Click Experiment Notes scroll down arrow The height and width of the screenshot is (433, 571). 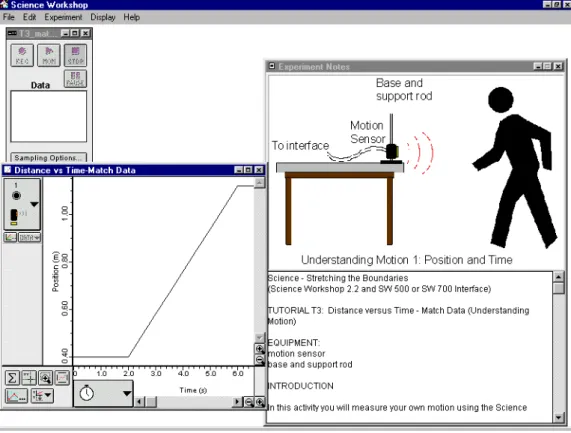tap(558, 417)
